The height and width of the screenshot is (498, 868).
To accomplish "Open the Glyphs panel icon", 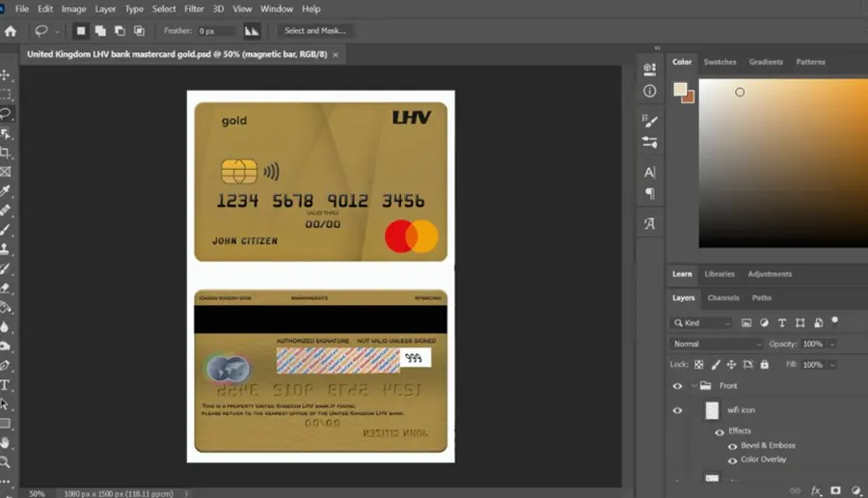I will click(x=650, y=223).
